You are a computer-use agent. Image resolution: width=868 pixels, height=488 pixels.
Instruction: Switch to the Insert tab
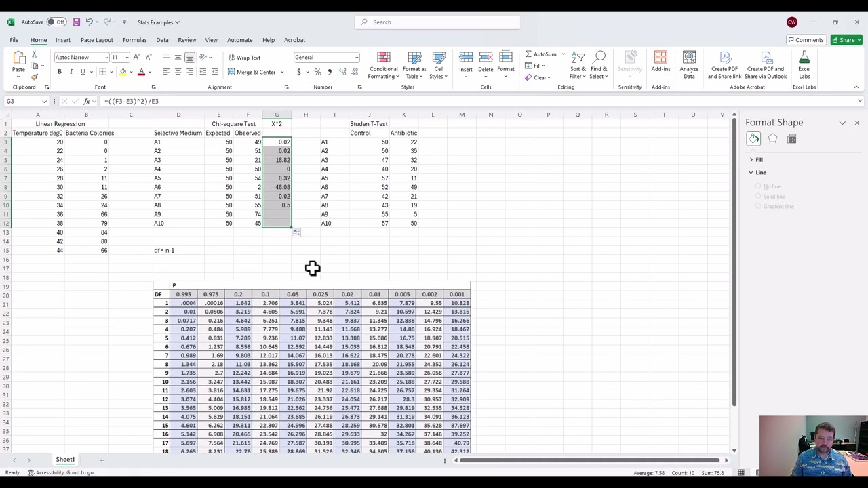[x=63, y=40]
